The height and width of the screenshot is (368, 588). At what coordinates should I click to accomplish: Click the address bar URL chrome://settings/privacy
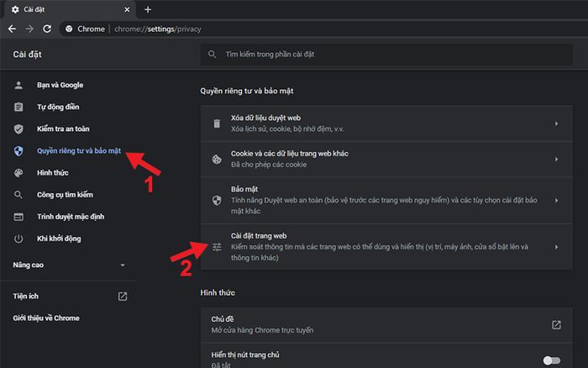pos(158,29)
